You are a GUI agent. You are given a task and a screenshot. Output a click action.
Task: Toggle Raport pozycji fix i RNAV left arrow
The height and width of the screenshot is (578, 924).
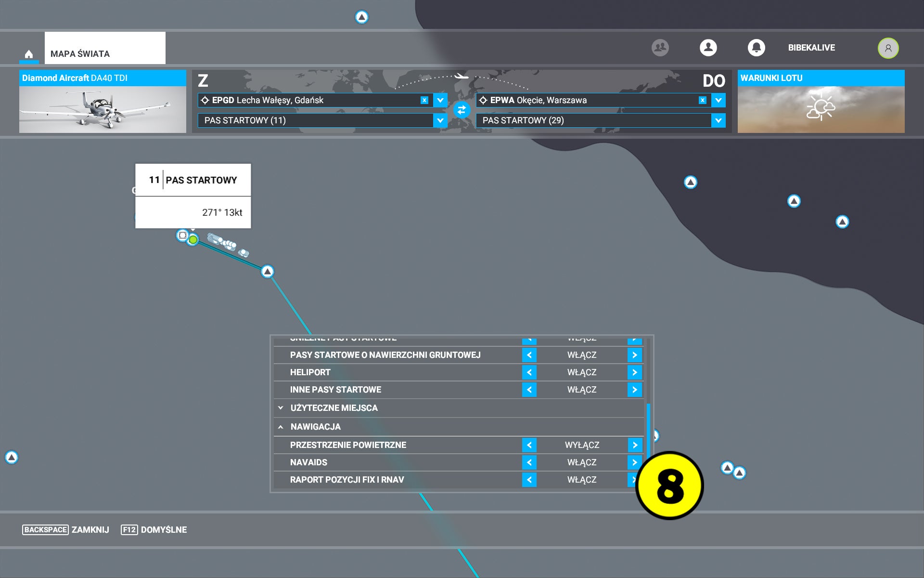click(x=529, y=480)
